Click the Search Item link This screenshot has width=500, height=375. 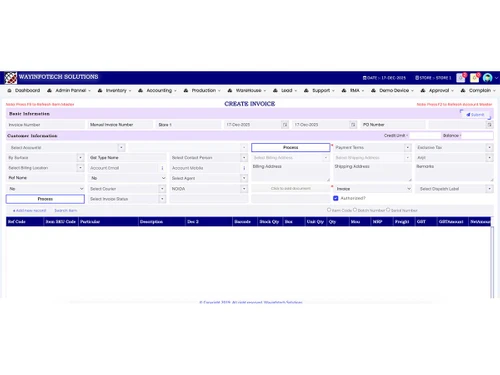pos(66,211)
